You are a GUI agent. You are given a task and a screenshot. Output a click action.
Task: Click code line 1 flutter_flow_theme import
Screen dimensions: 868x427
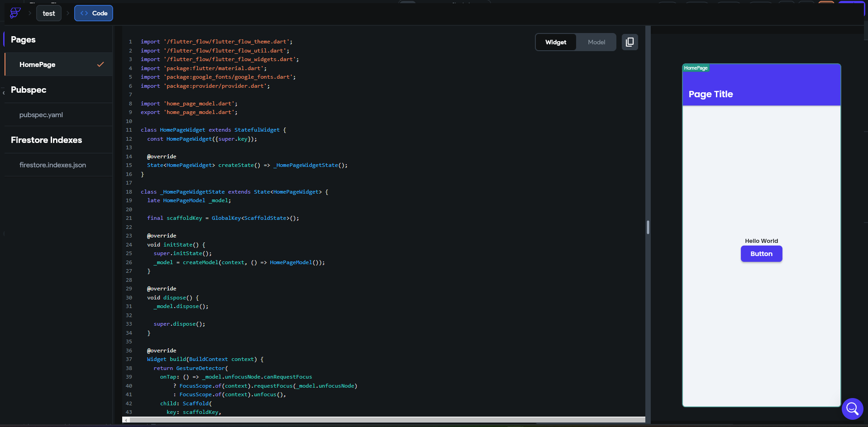pos(216,42)
